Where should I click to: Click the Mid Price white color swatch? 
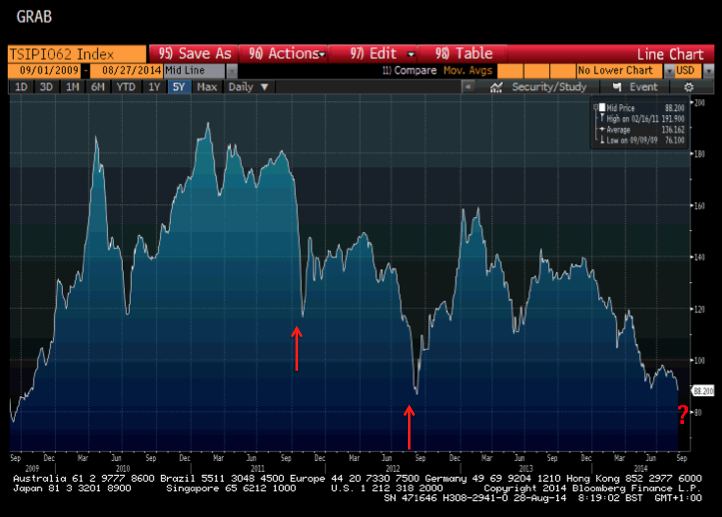click(x=601, y=108)
